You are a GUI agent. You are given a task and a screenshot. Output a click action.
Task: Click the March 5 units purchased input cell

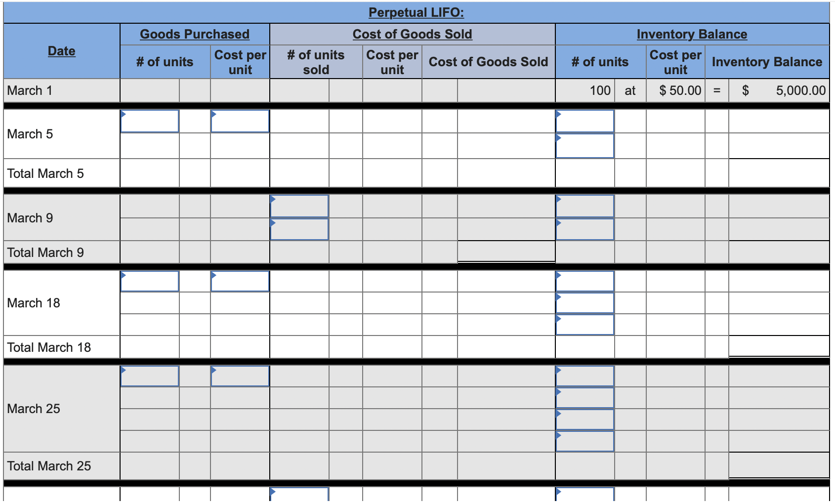point(149,121)
